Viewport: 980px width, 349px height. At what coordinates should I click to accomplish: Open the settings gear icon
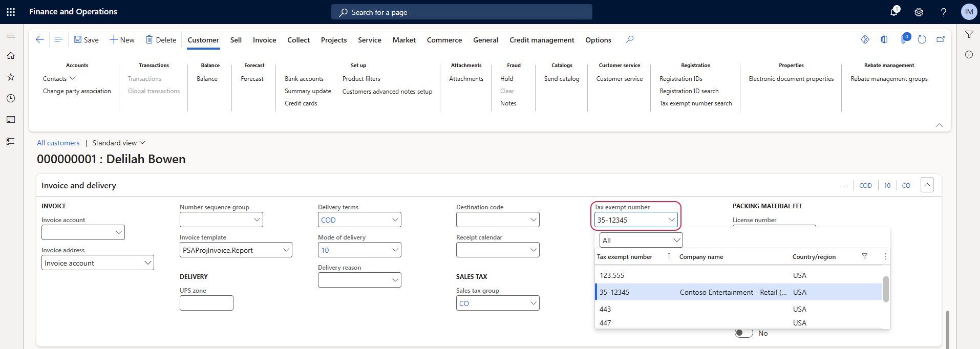(919, 12)
